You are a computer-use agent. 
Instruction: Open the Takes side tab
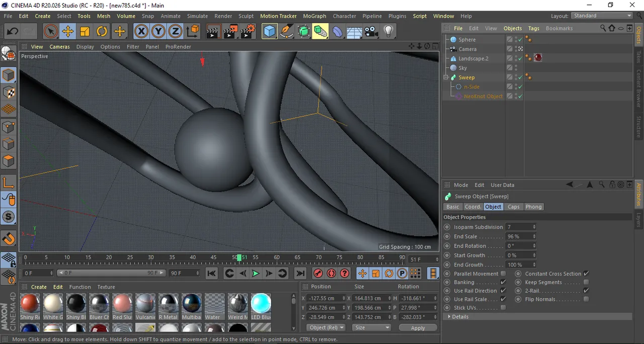(639, 56)
